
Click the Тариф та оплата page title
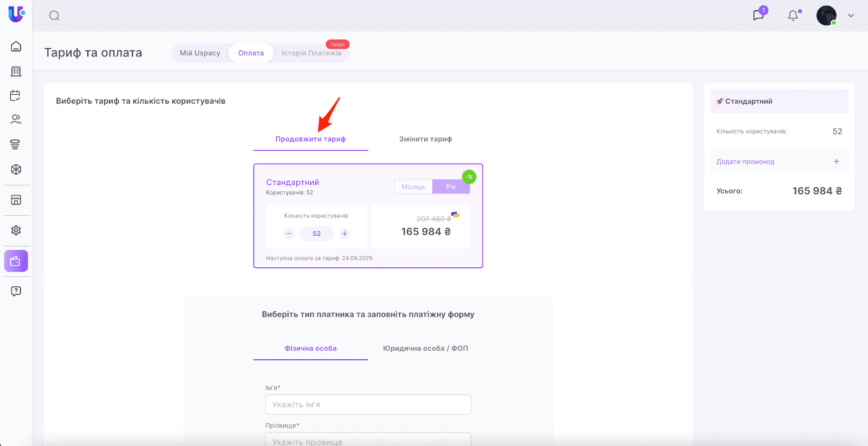coord(93,53)
